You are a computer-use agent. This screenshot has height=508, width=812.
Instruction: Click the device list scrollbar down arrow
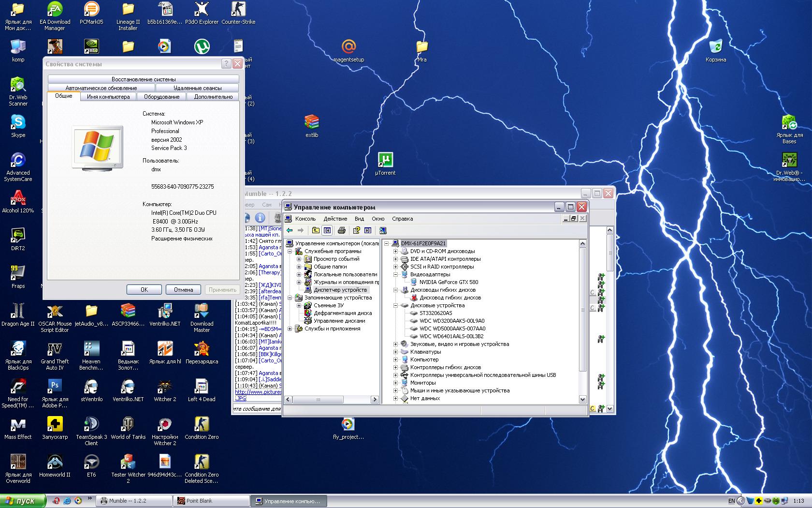[582, 400]
